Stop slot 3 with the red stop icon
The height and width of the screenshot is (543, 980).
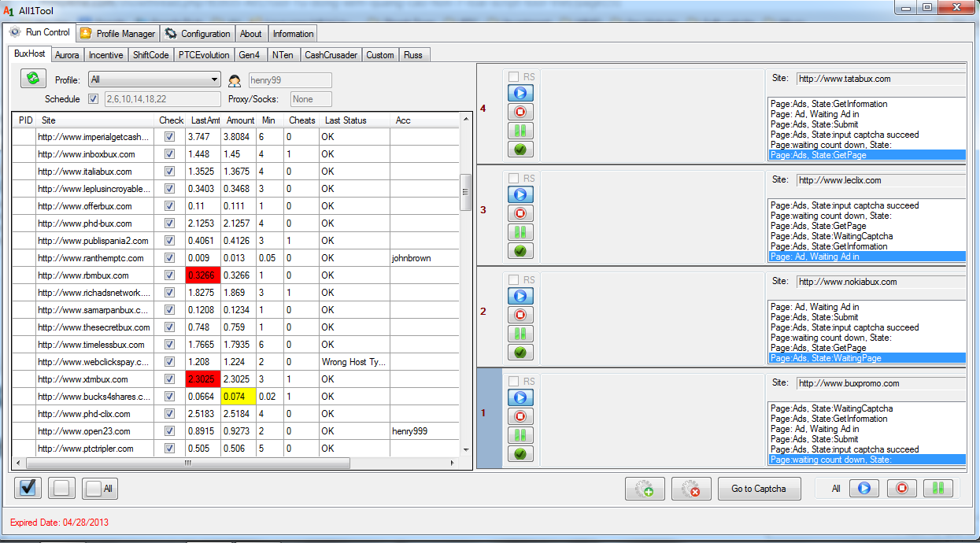coord(520,213)
